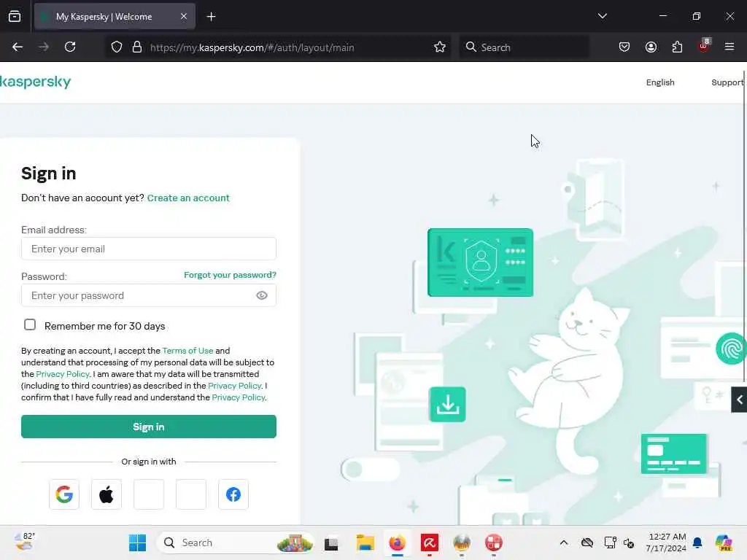Open the Firefox View icon
Image resolution: width=747 pixels, height=560 pixels.
point(15,17)
